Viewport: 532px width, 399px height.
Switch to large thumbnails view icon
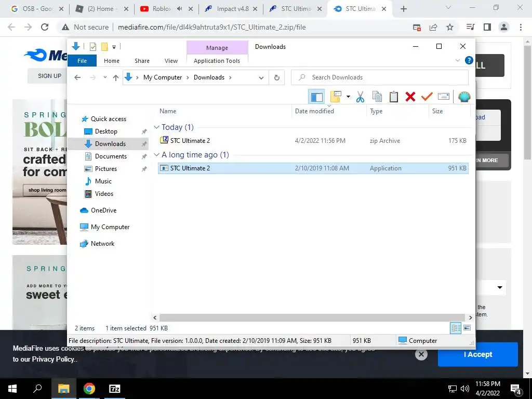coord(467,328)
